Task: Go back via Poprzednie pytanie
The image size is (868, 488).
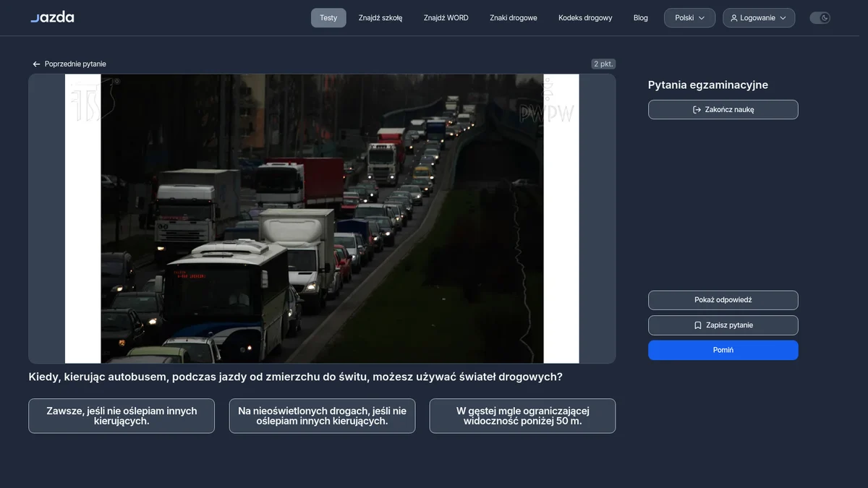Action: point(69,64)
